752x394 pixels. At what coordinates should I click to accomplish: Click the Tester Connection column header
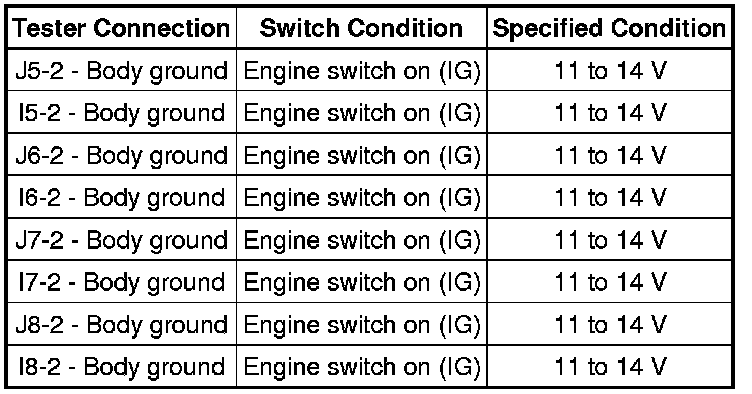122,28
